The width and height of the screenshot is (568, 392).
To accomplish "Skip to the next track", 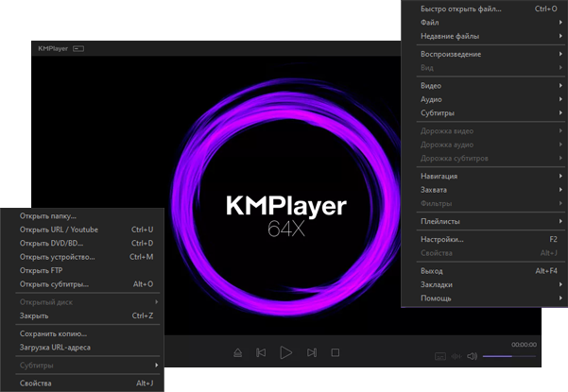I will pyautogui.click(x=312, y=352).
